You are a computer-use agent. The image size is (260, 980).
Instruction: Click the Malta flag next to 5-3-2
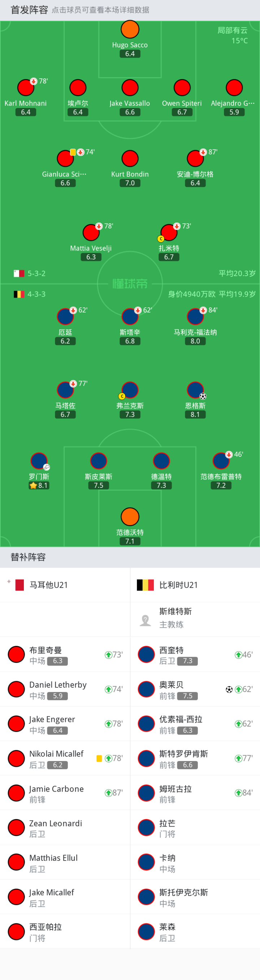coord(19,274)
